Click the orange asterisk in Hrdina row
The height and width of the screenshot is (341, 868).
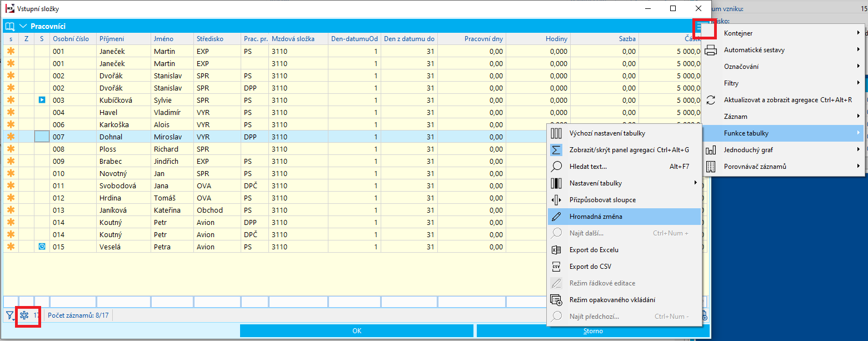coord(11,198)
